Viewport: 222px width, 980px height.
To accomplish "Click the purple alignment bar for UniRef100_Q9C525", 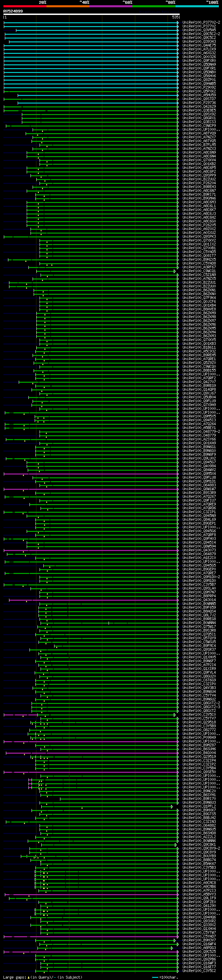I will pyautogui.click(x=91, y=952).
